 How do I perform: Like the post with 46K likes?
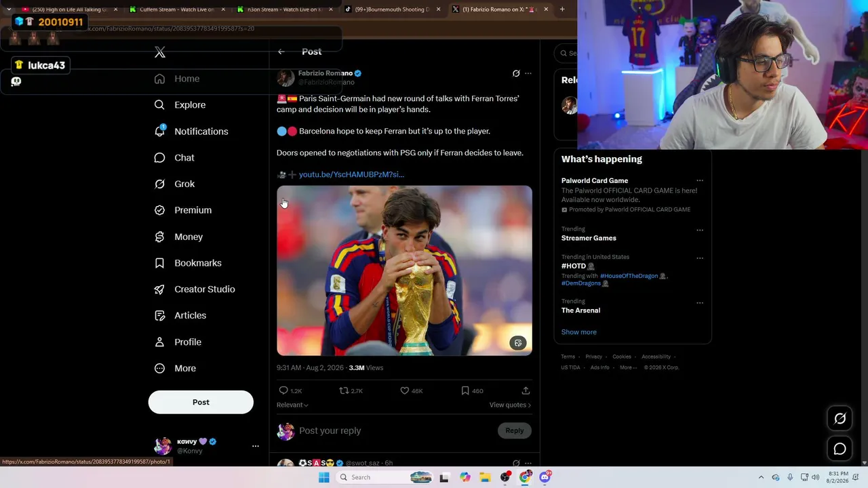point(411,390)
